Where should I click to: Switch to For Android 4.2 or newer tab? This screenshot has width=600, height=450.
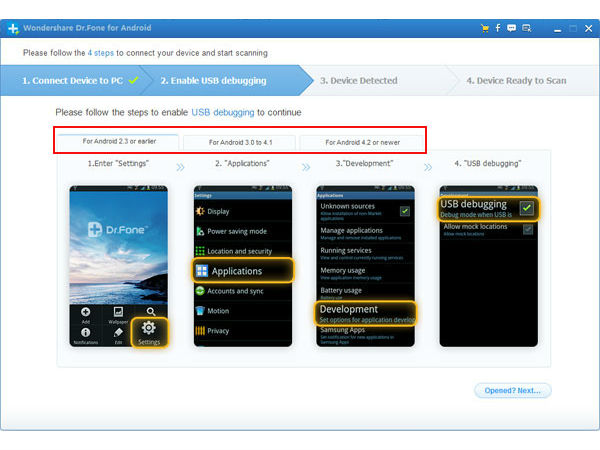coord(362,142)
